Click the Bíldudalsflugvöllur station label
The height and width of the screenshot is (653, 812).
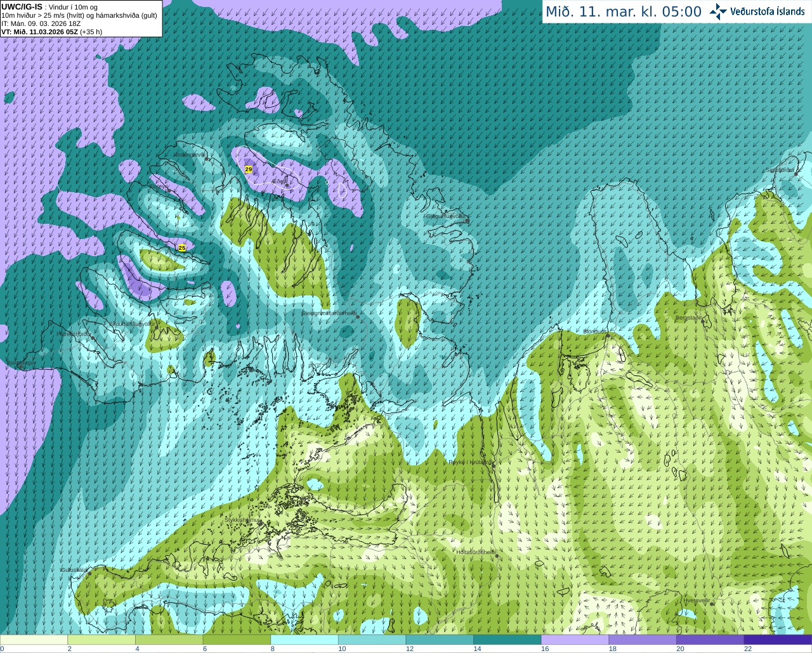coord(131,323)
